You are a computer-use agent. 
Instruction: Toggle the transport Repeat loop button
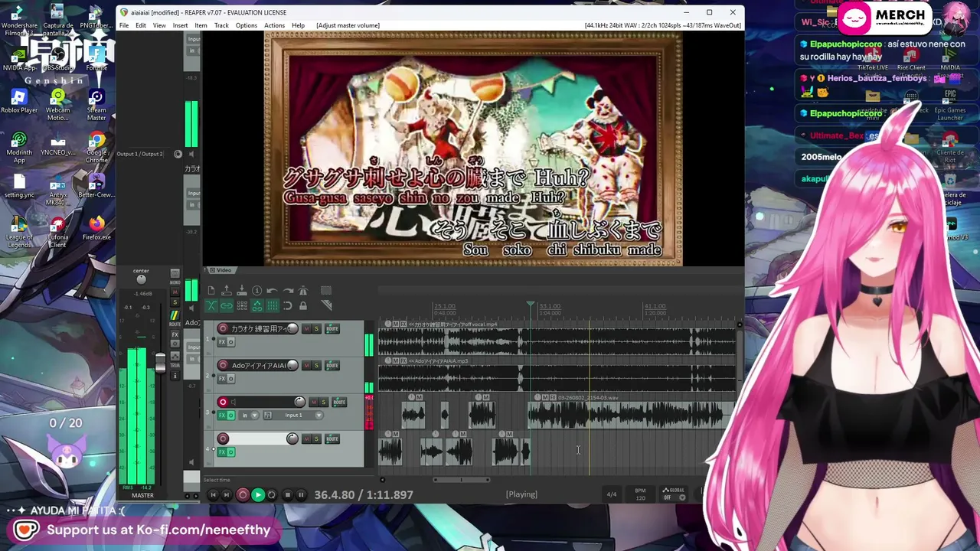(x=272, y=495)
